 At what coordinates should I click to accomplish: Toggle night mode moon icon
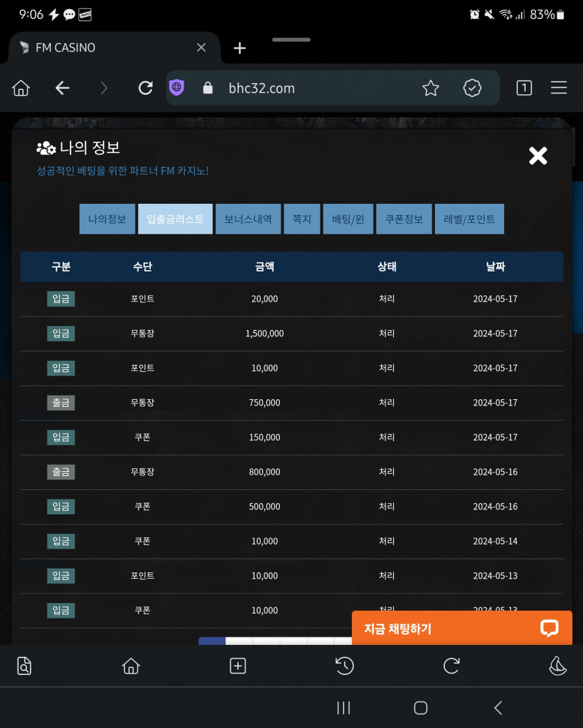557,666
